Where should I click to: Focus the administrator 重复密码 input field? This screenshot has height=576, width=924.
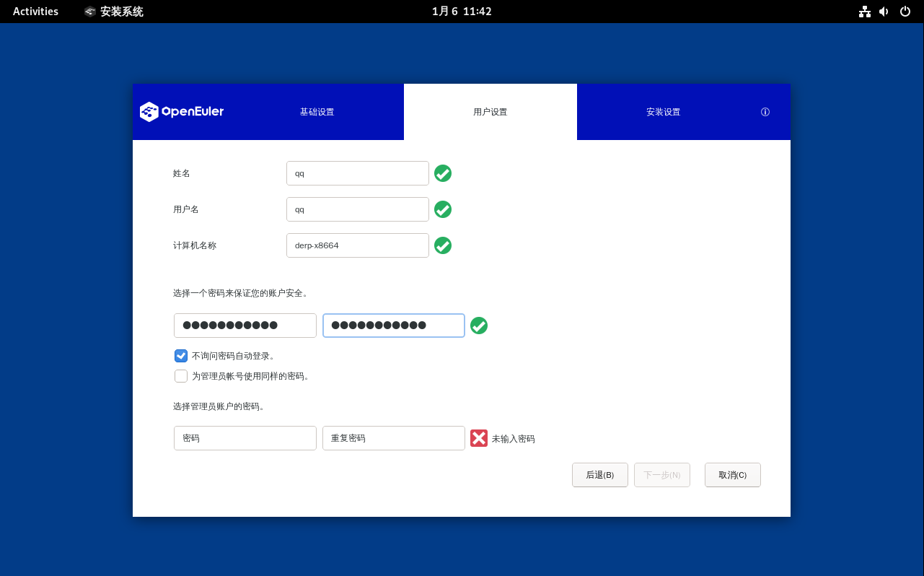click(x=393, y=438)
